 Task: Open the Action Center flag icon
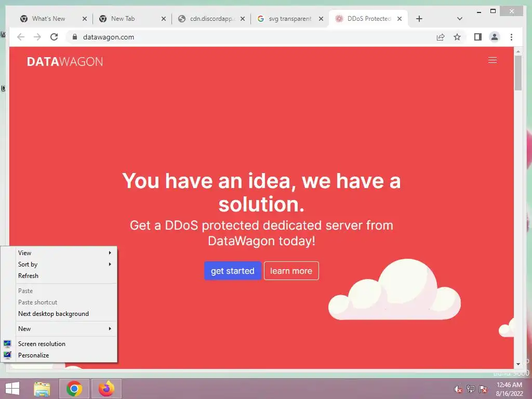pyautogui.click(x=483, y=389)
